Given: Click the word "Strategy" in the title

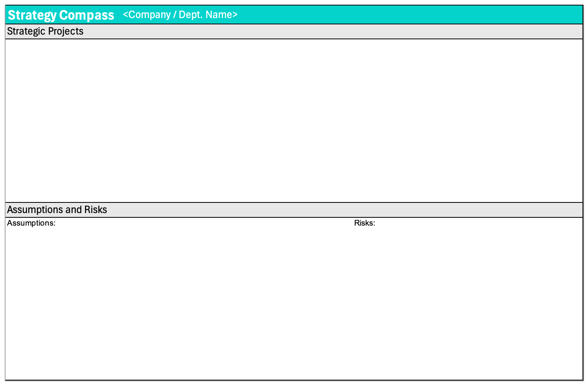Looking at the screenshot, I should pyautogui.click(x=32, y=15).
